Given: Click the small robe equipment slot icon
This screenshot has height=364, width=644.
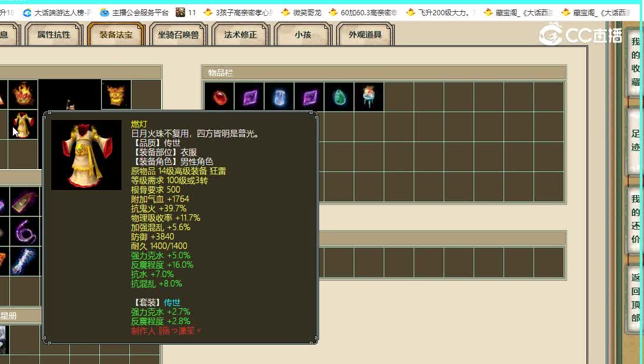Looking at the screenshot, I should point(23,124).
